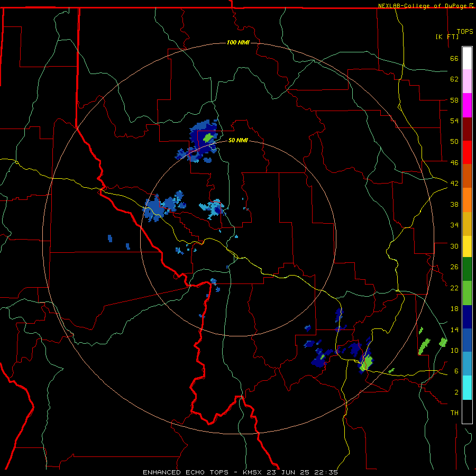Pick the gold legend color swatch

pyautogui.click(x=467, y=224)
